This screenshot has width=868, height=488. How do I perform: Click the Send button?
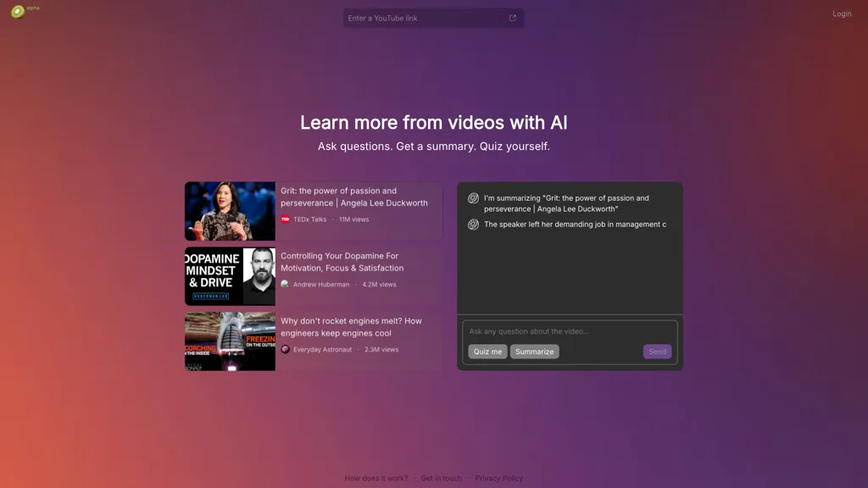[657, 352]
